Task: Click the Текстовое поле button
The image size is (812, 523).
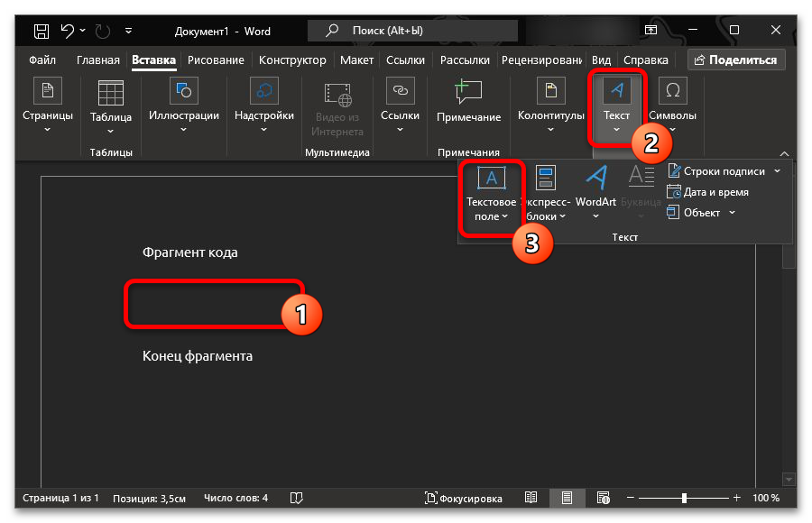Action: pos(491,194)
